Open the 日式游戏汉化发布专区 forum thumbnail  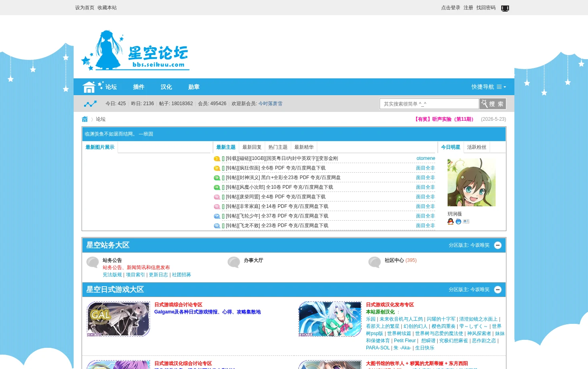330,319
